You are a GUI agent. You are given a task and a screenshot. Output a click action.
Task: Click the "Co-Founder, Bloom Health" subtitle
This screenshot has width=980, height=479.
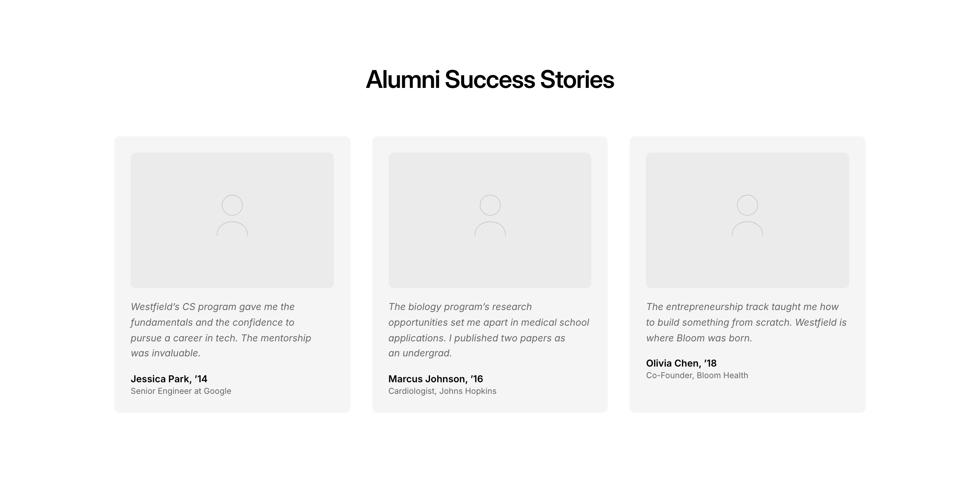697,375
